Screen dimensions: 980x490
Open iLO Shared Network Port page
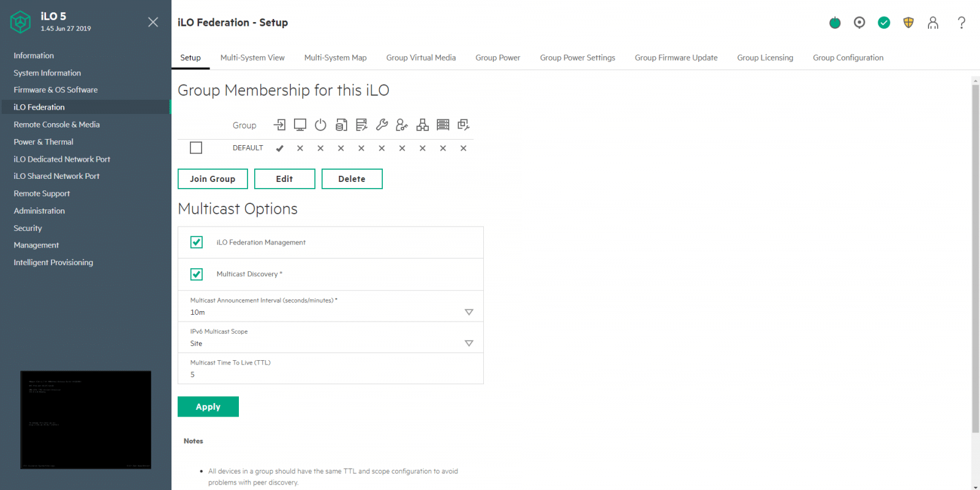[56, 176]
